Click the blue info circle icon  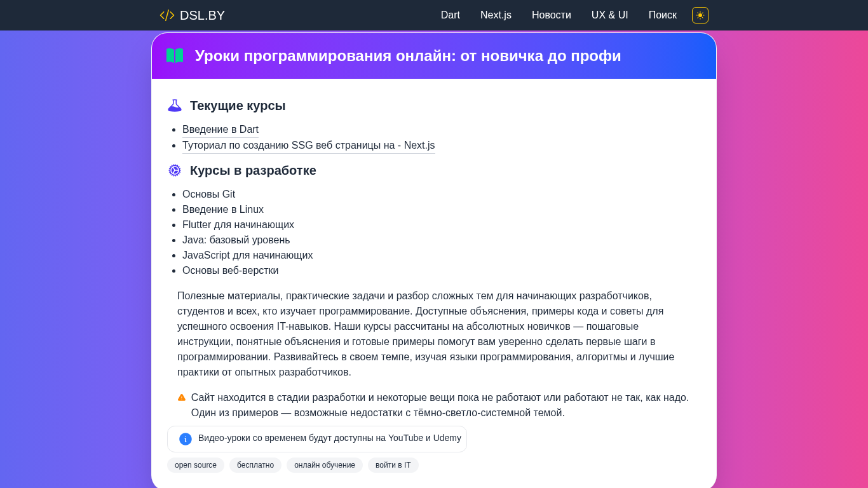(x=186, y=439)
